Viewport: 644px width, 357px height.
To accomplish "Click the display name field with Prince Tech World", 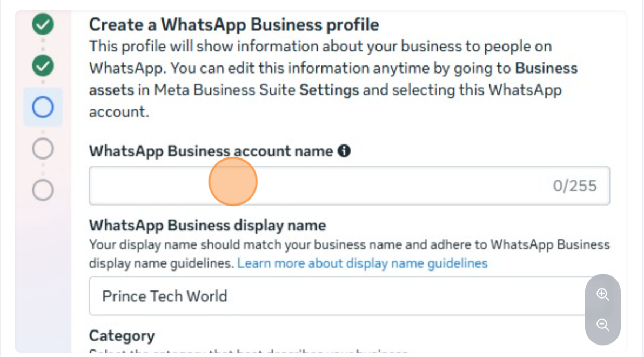I will [x=335, y=296].
